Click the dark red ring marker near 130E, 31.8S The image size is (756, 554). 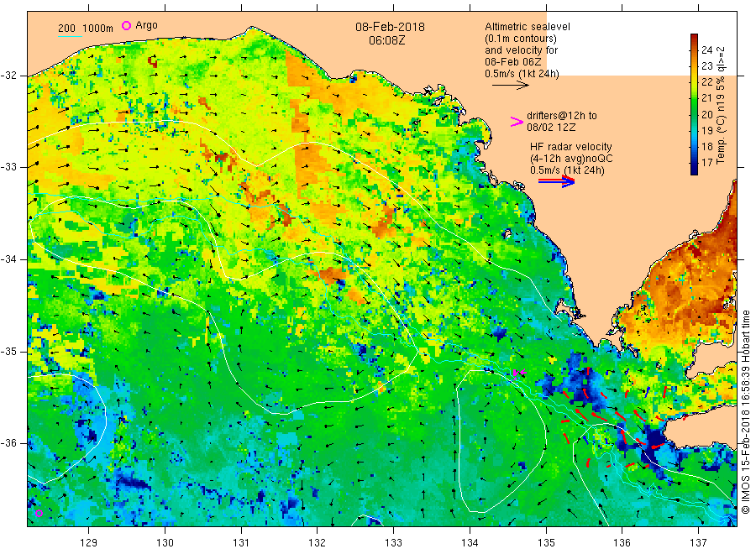tap(153, 61)
